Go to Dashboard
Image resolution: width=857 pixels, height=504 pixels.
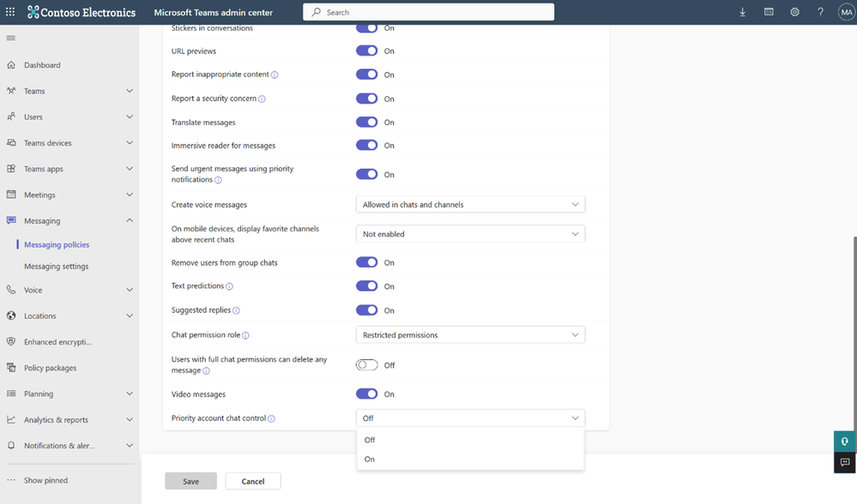pyautogui.click(x=42, y=65)
